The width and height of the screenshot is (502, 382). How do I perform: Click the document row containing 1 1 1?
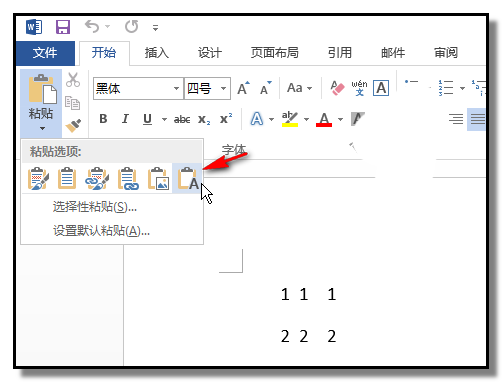(x=309, y=294)
